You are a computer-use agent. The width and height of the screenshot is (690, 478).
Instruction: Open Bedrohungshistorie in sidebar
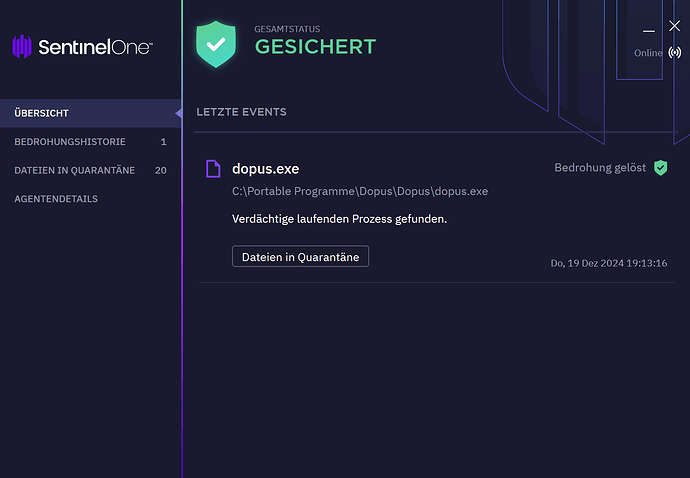tap(90, 142)
